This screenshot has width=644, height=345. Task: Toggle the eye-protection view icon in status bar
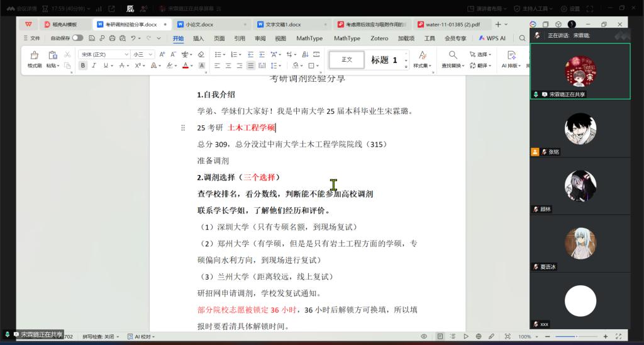coord(425,337)
